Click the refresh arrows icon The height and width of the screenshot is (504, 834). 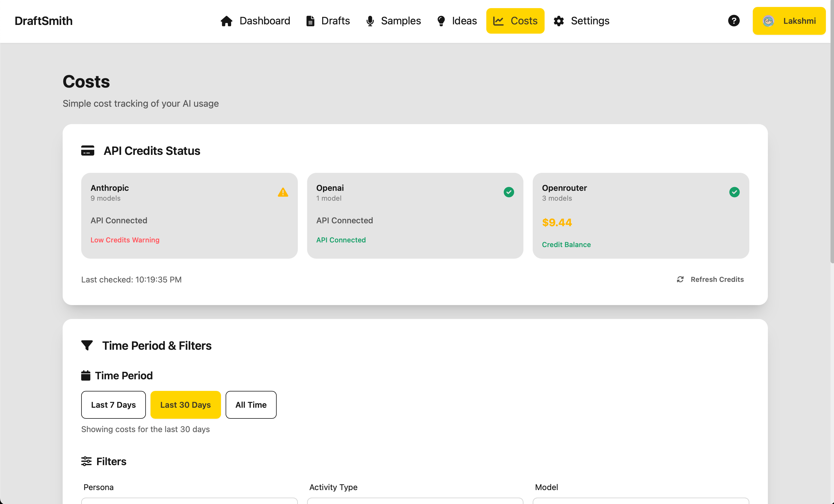680,279
